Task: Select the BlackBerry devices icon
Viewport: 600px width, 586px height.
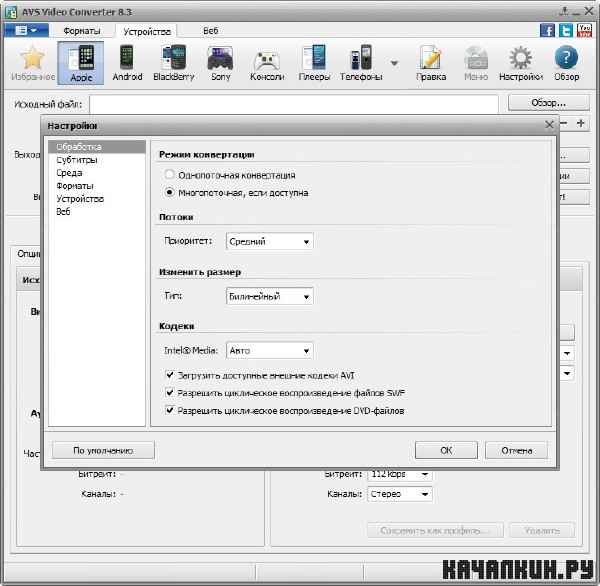Action: (x=174, y=63)
